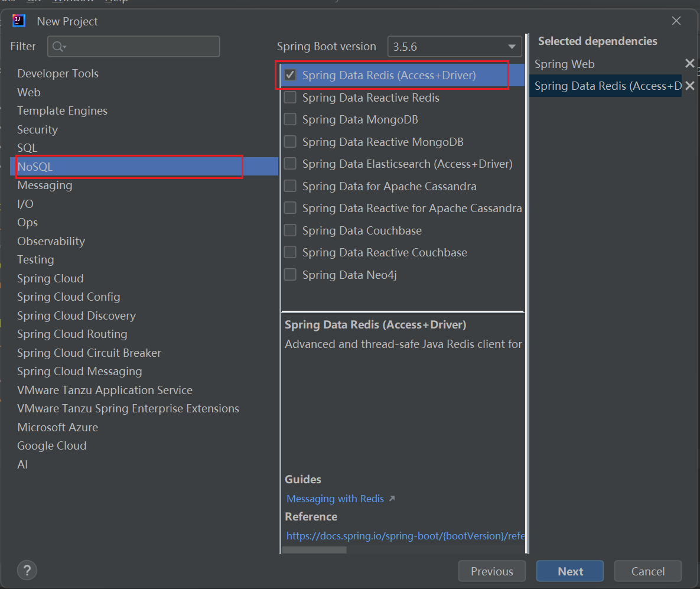This screenshot has height=589, width=700.
Task: Click the IntelliJ IDEA logo icon
Action: click(x=19, y=21)
